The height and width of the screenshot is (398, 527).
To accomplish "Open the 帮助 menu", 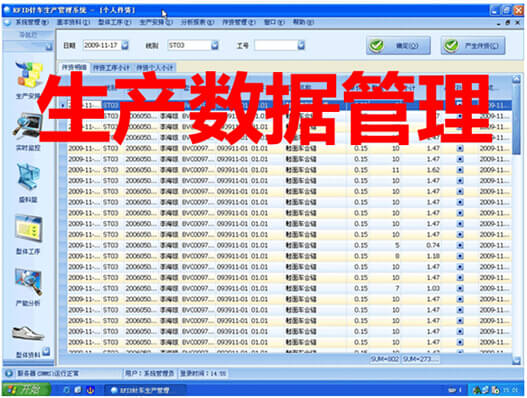I will click(303, 23).
